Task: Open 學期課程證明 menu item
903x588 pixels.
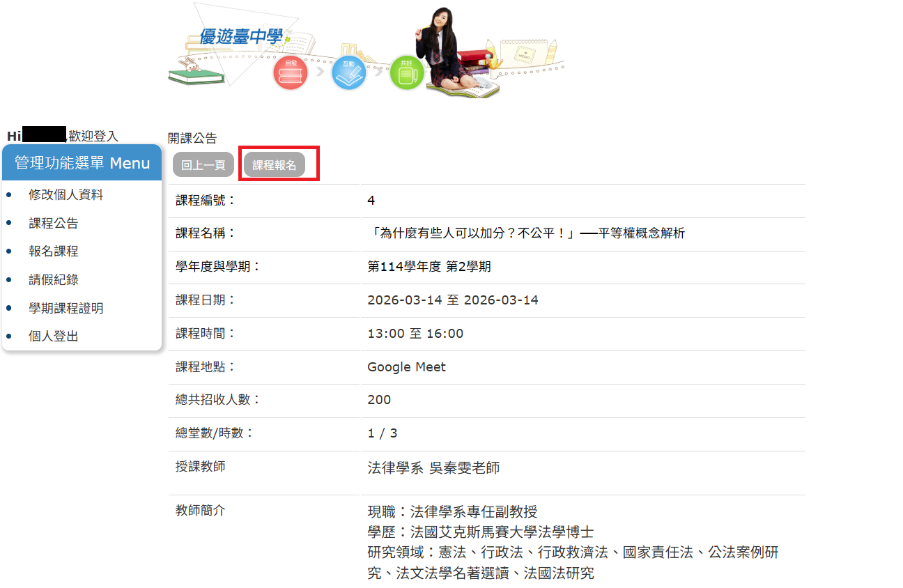Action: 65,308
